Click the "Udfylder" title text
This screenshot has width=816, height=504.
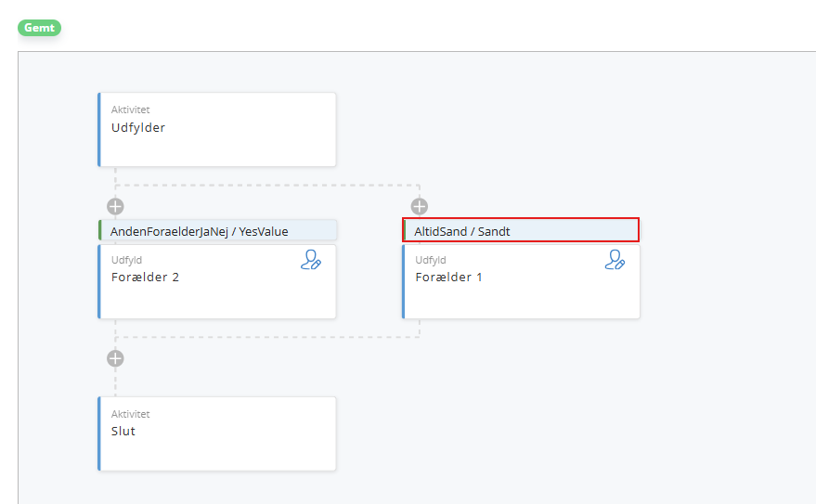[138, 127]
